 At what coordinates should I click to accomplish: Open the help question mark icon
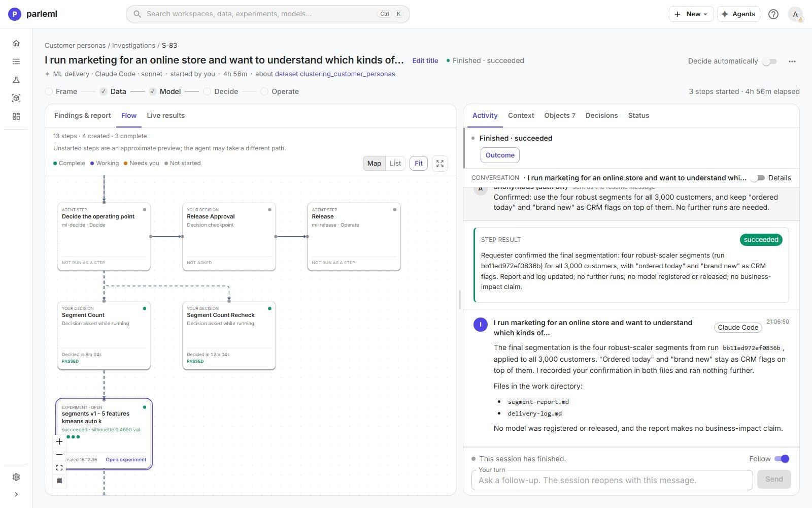point(773,14)
